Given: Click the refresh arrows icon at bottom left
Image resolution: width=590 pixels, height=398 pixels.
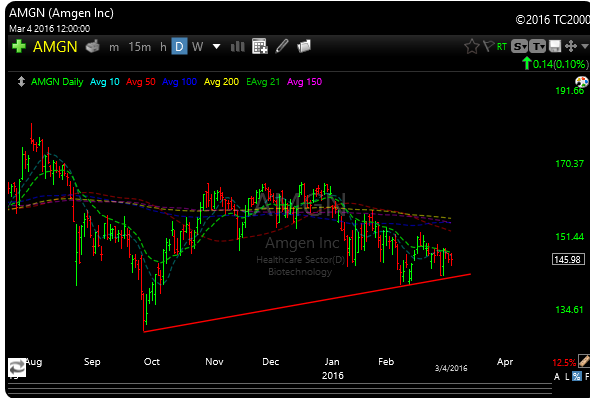Looking at the screenshot, I should (x=17, y=367).
